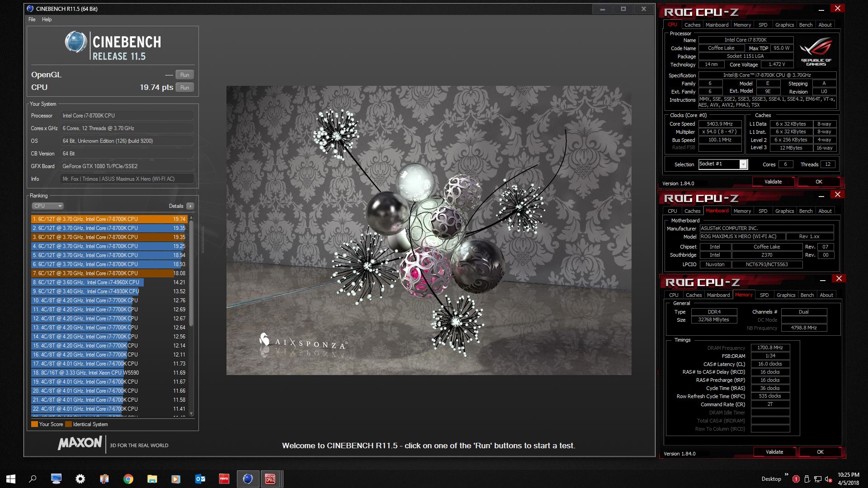Image resolution: width=868 pixels, height=488 pixels.
Task: Open About tab in top CPU-Z window
Action: (825, 25)
